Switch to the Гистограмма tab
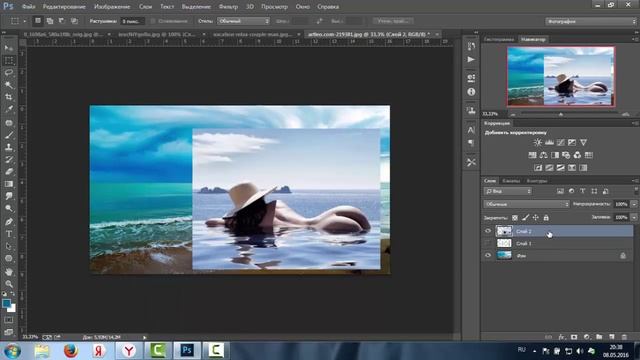 tap(500, 39)
